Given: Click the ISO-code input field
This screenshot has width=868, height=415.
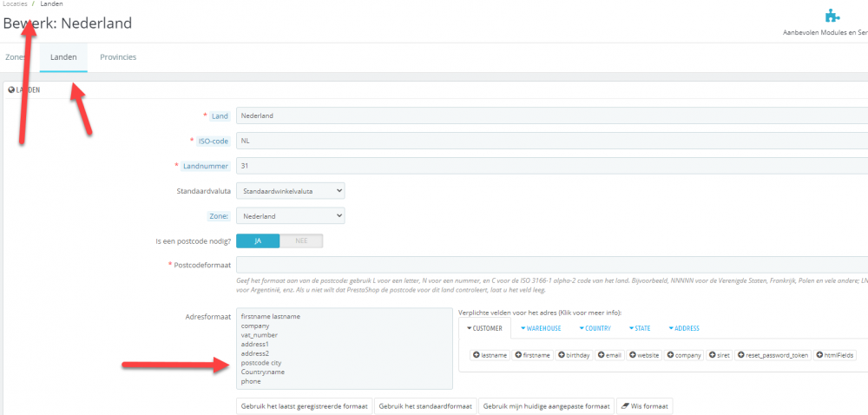Looking at the screenshot, I should (552, 141).
